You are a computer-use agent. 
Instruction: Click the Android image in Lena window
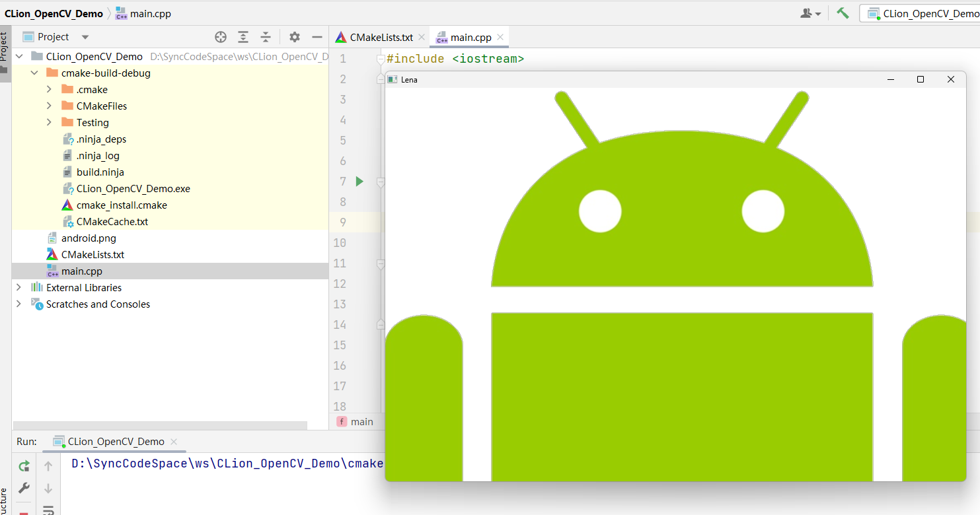(x=675, y=284)
